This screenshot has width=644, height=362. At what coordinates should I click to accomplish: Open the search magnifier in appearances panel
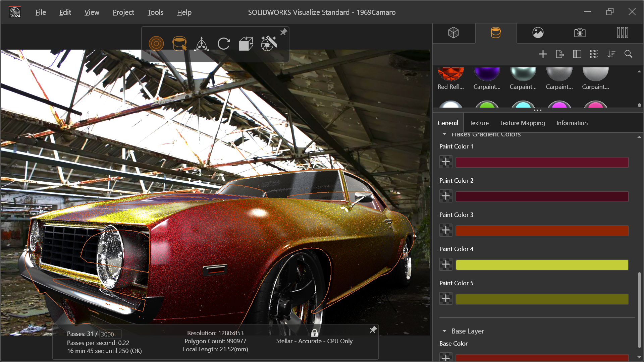point(628,54)
